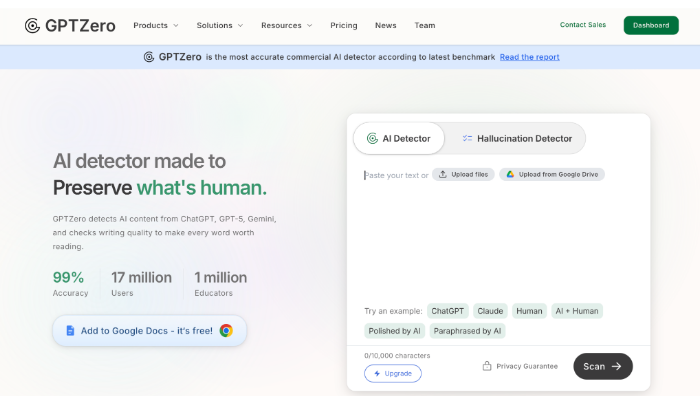This screenshot has width=700, height=402.
Task: Follow the Read the report link
Action: coord(529,57)
